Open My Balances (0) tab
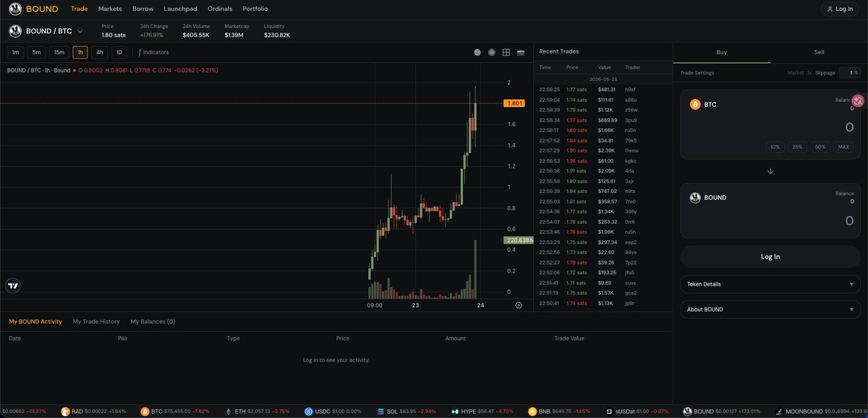This screenshot has height=418, width=868. tap(153, 321)
